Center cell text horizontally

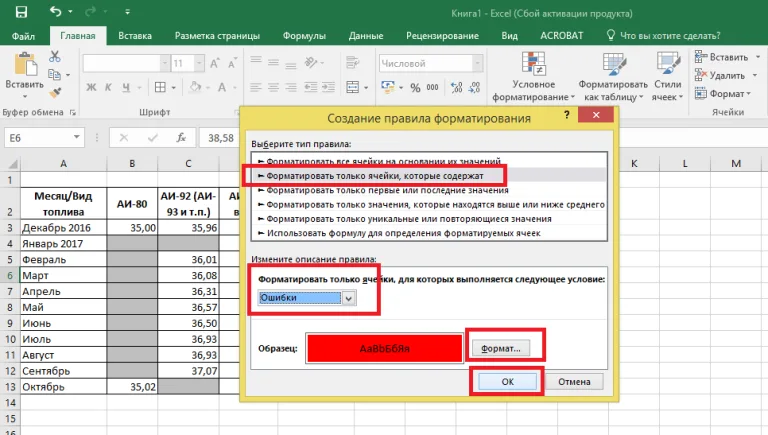point(273,87)
